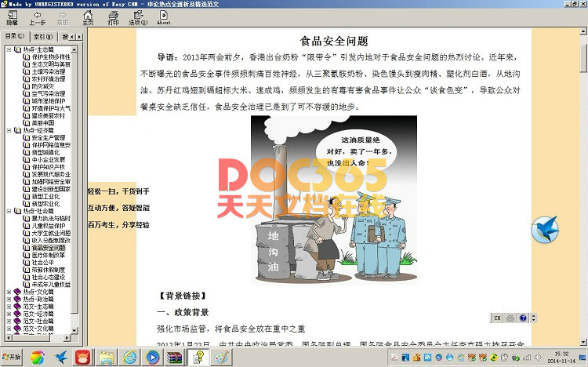
Task: Click the 隐藏 (Hide) toolbar icon
Action: [12, 17]
